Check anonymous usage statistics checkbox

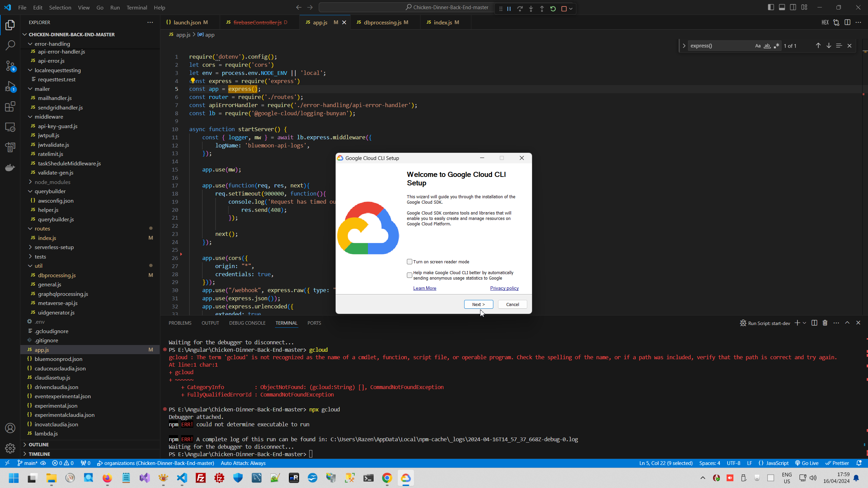coord(410,275)
